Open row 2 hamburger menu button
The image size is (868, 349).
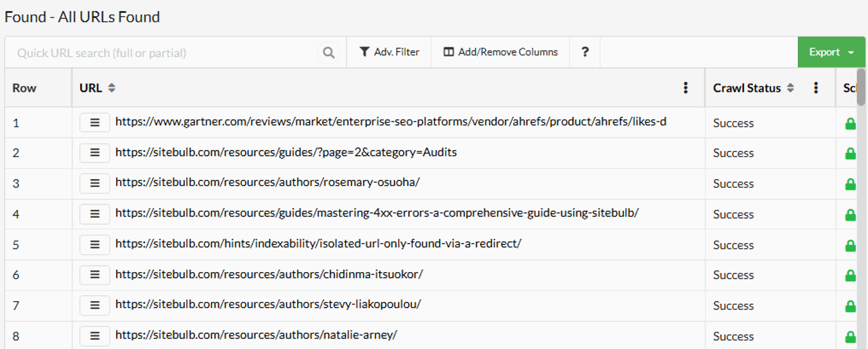95,153
